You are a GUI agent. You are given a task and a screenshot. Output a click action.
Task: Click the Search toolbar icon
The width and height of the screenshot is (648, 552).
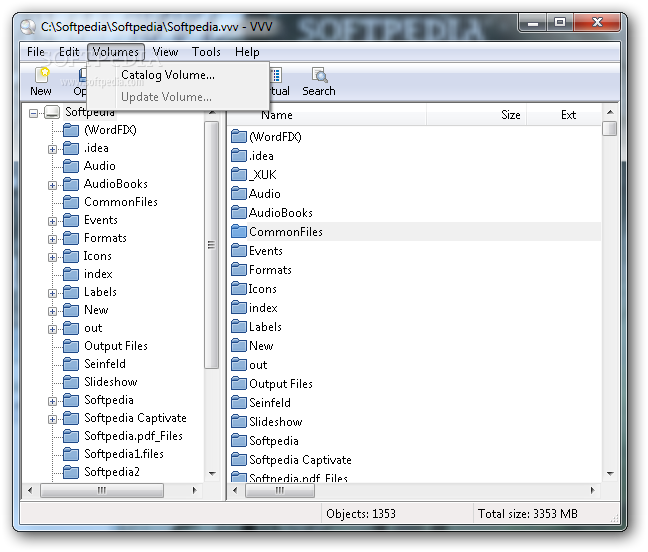pos(319,76)
